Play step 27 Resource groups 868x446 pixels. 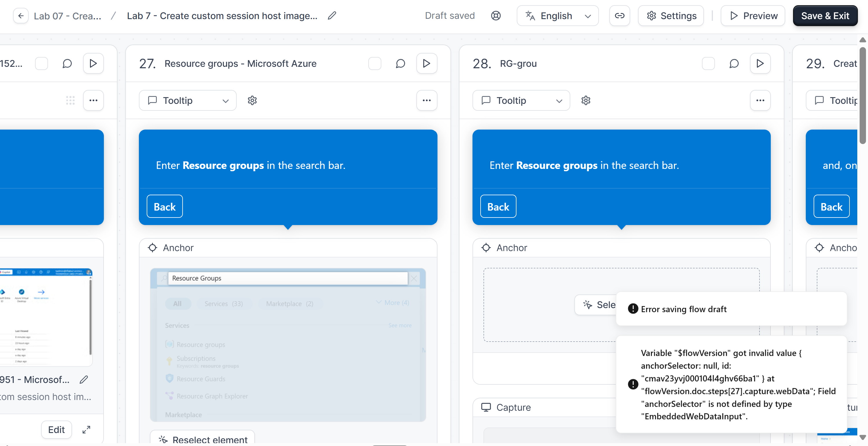point(426,63)
